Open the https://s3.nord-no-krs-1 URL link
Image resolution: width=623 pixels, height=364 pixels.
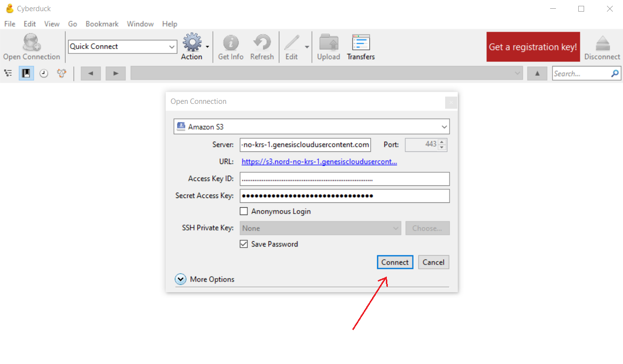319,162
